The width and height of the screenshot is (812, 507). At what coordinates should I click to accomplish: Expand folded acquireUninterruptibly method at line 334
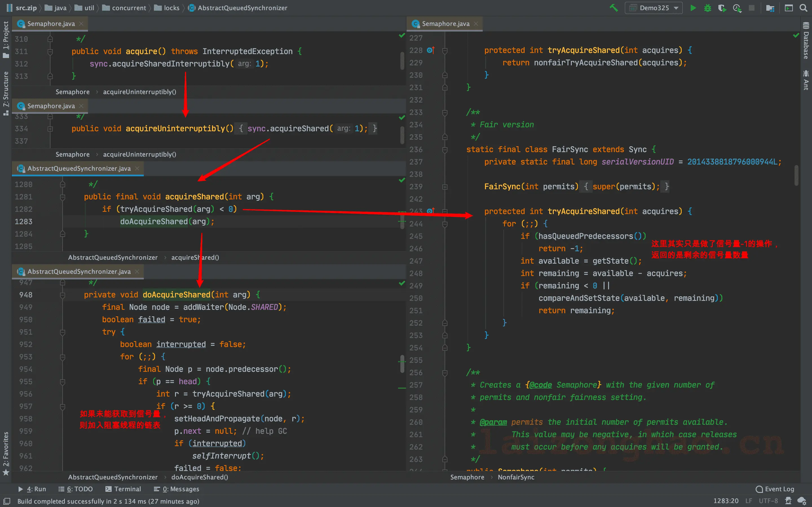pyautogui.click(x=50, y=129)
